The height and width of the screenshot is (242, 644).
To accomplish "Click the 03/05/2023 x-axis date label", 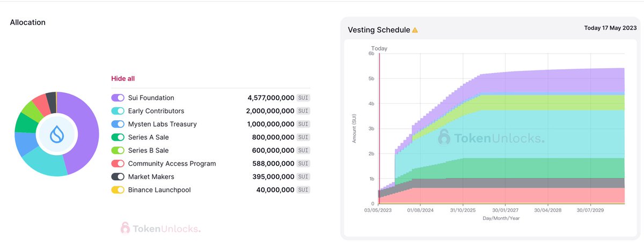I will 378,211.
